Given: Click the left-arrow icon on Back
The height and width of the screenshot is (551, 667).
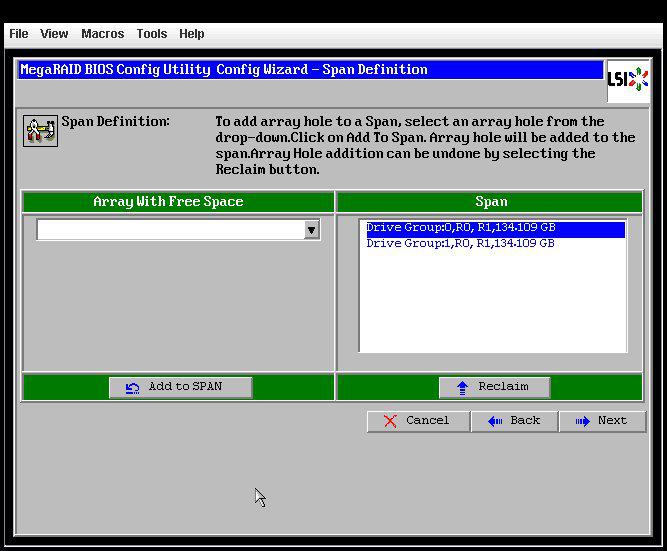Looking at the screenshot, I should [x=494, y=421].
